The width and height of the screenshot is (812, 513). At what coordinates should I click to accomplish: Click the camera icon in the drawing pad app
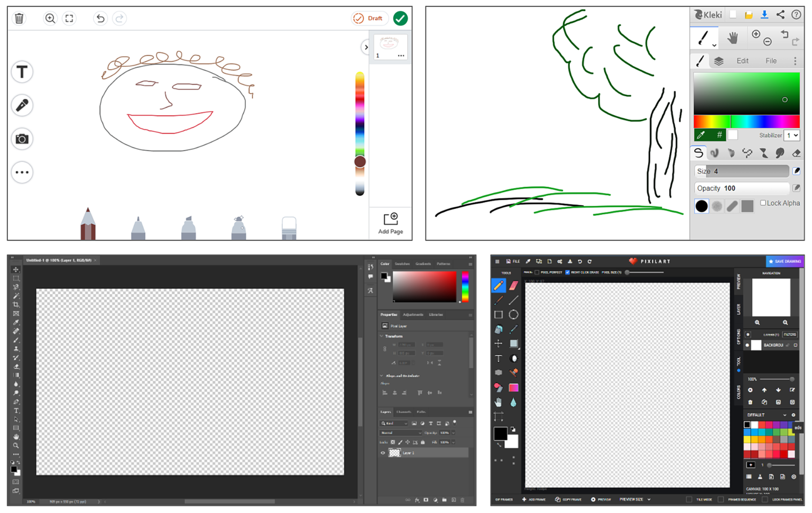point(22,139)
